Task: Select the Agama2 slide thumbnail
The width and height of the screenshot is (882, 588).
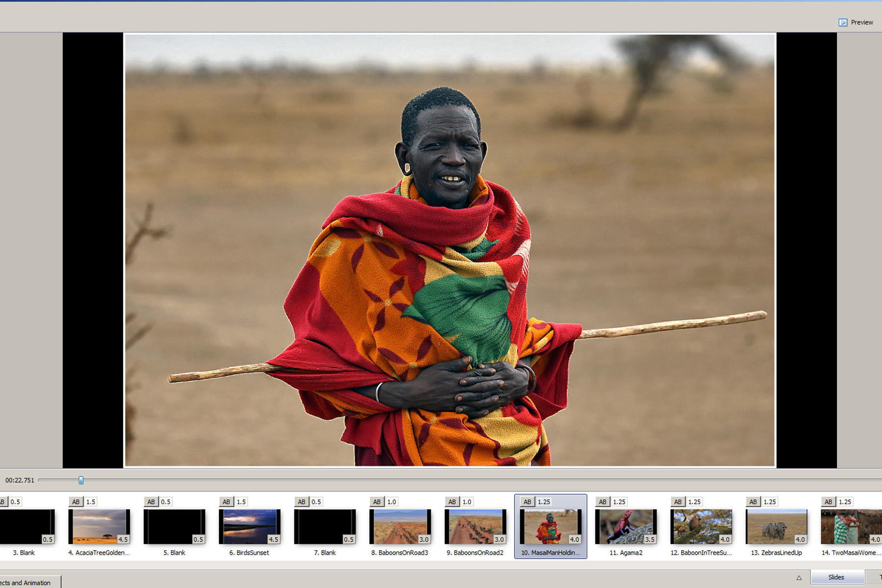Action: (626, 527)
